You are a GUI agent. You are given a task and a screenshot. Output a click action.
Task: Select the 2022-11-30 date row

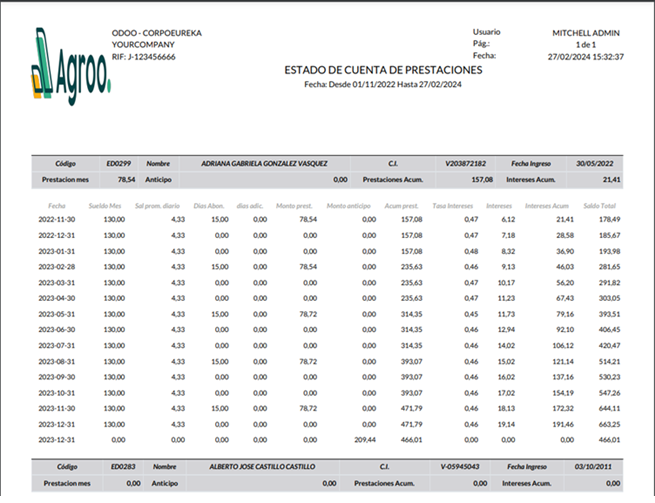point(57,219)
